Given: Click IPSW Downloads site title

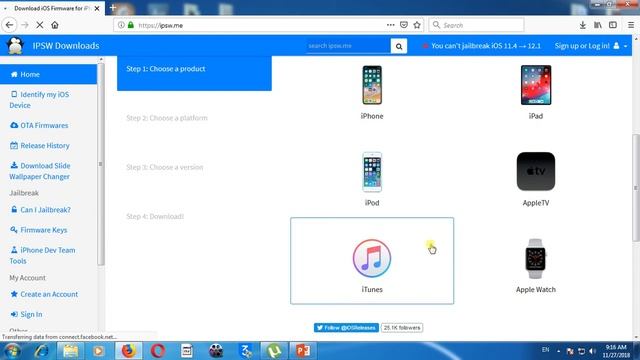Looking at the screenshot, I should [66, 46].
